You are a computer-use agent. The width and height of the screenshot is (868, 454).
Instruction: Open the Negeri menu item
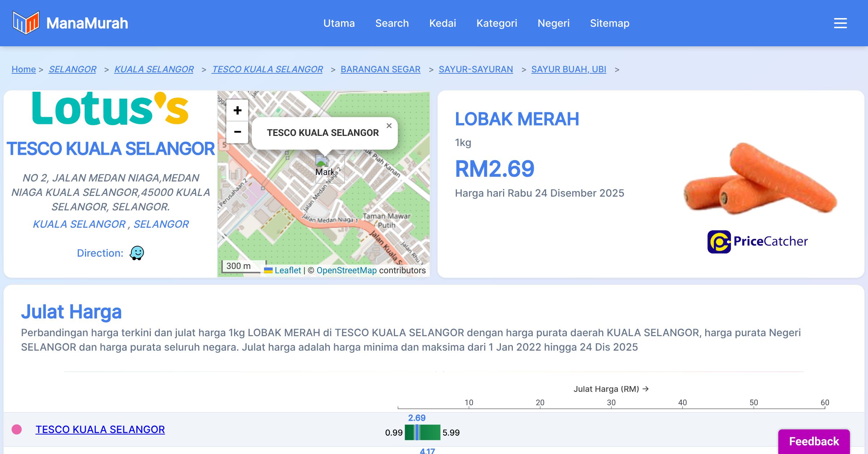tap(553, 23)
